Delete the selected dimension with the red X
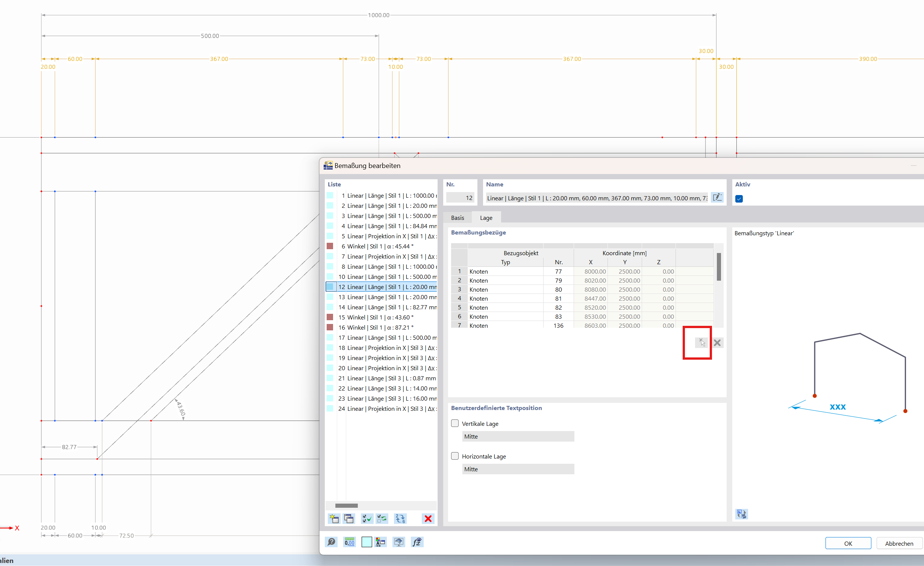Viewport: 924px width, 566px height. (x=428, y=519)
